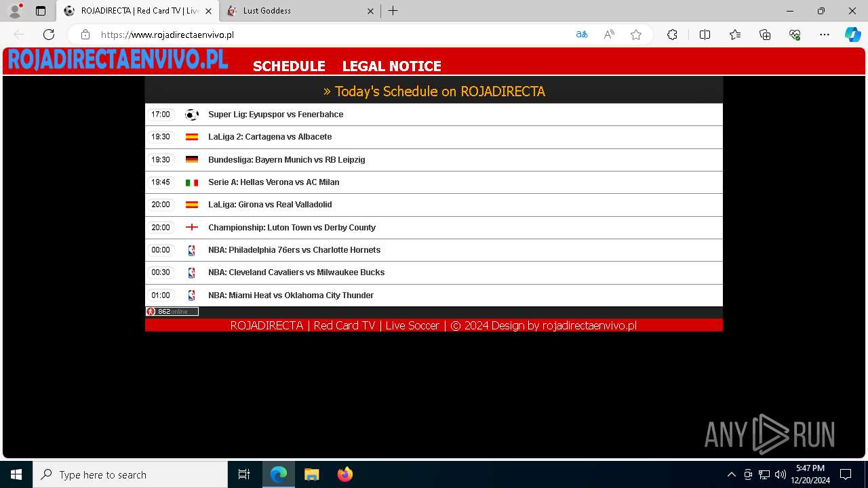
Task: Click the Edge profile icon
Action: coord(15,11)
